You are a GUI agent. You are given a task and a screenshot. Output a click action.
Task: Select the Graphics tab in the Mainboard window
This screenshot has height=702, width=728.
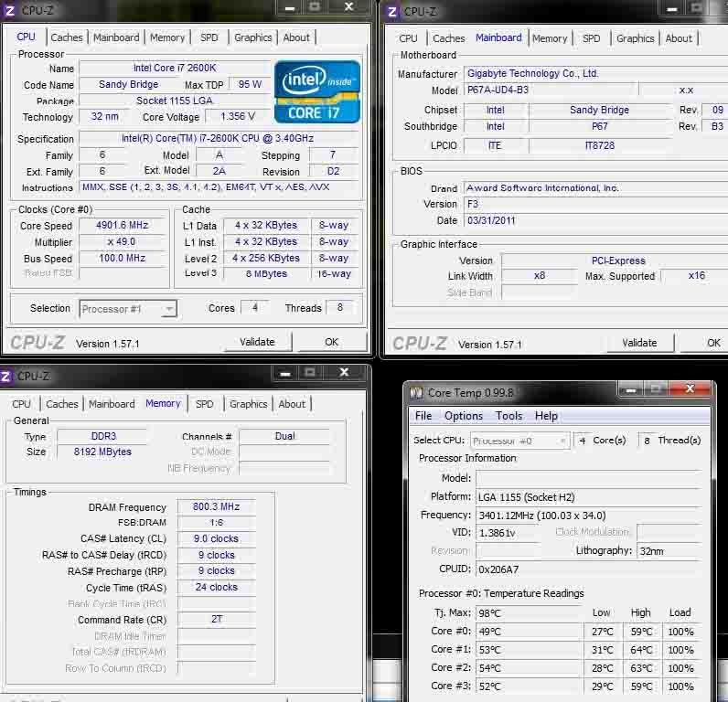(635, 38)
